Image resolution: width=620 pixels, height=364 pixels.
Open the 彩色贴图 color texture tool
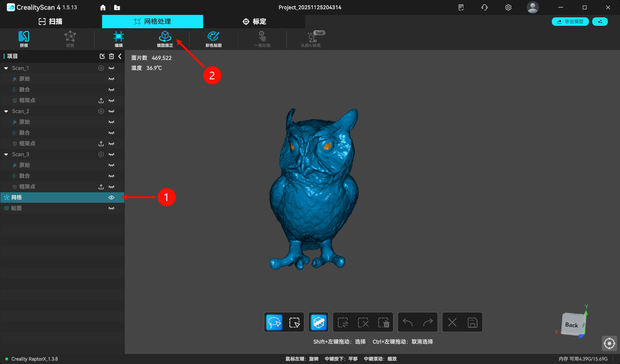213,38
